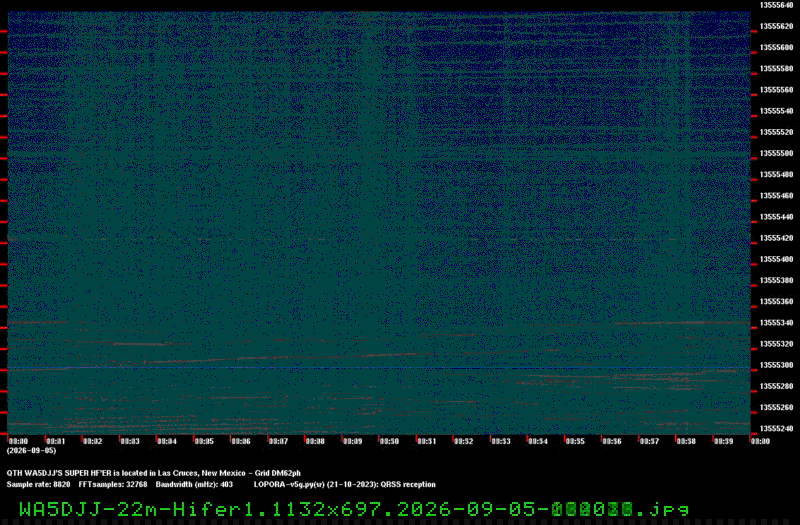This screenshot has width=800, height=525.
Task: Click the QTH WA5DJJ'S SUPER HF'ER location line
Action: tap(154, 473)
